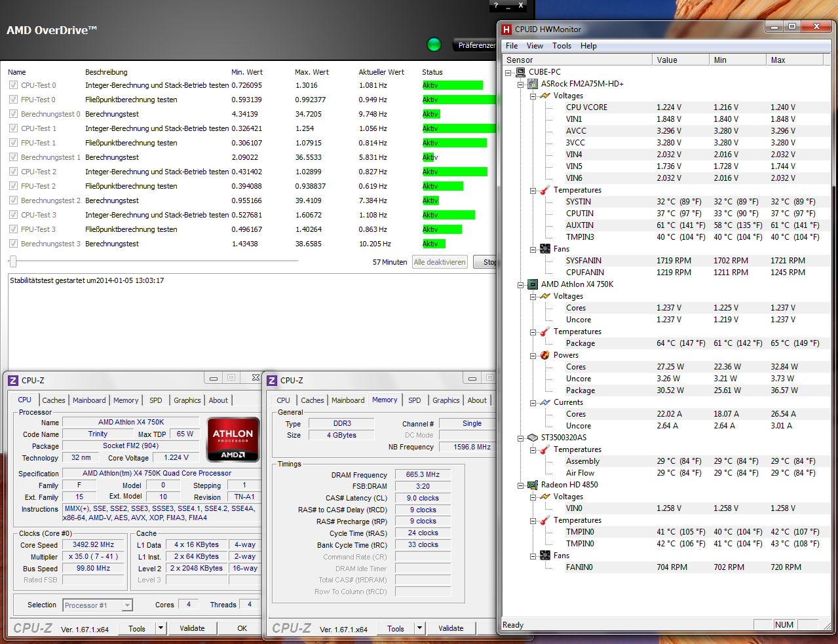Image resolution: width=838 pixels, height=644 pixels.
Task: Toggle the FPU-Test 3 checkbox
Action: point(13,229)
